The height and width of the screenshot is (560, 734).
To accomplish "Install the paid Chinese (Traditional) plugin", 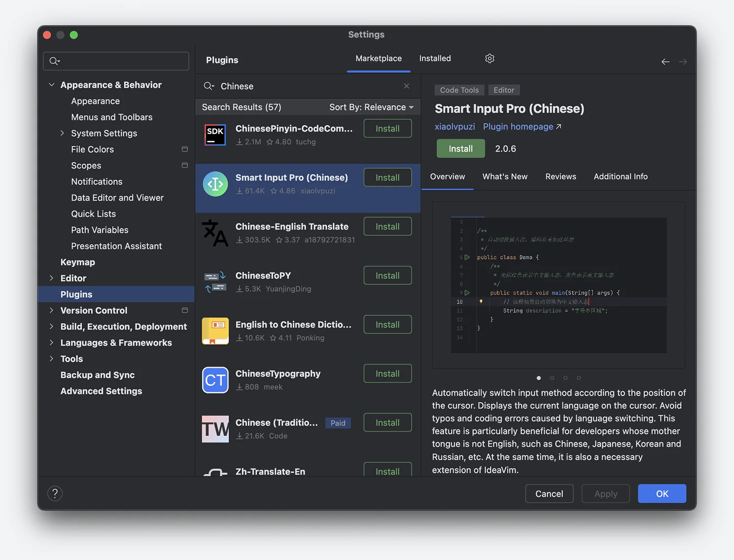I will point(388,422).
